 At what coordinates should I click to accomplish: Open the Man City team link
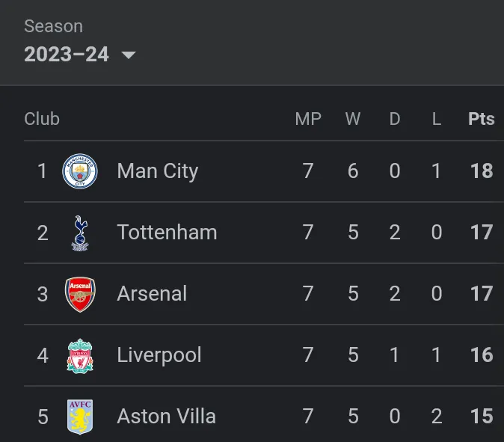[x=158, y=171]
